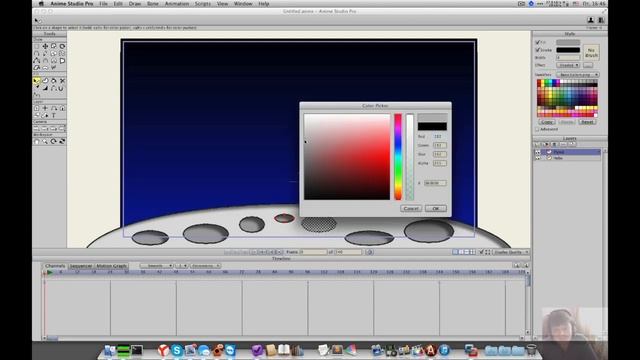Screen dimensions: 640x360
Task: Open the Smooth interpolation dropdown in timeline
Action: 157,266
